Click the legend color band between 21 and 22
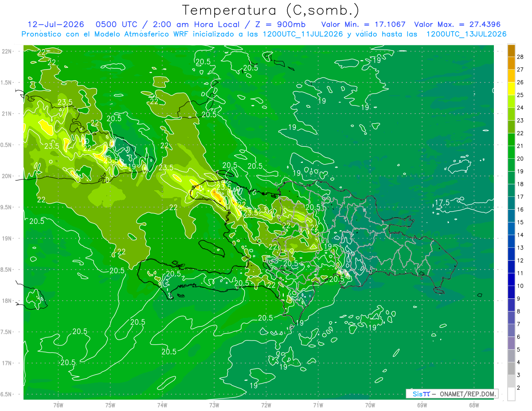Screen dimensions: 532x411 [511, 140]
